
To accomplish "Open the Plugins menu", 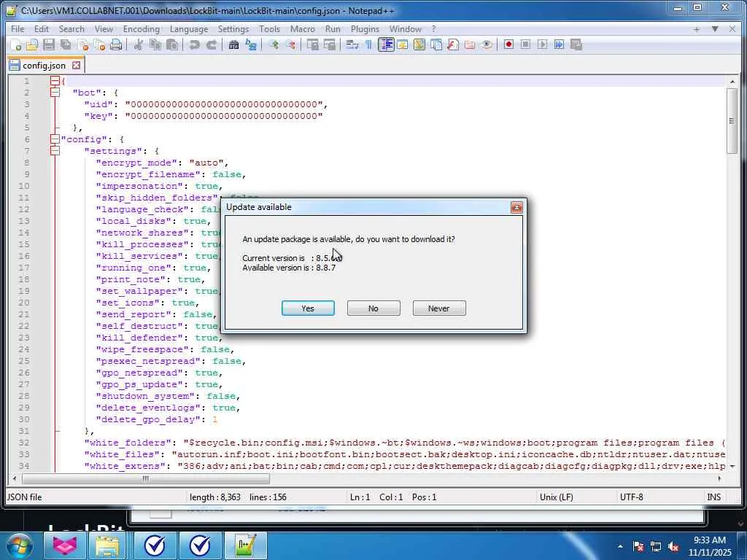I will click(x=365, y=29).
